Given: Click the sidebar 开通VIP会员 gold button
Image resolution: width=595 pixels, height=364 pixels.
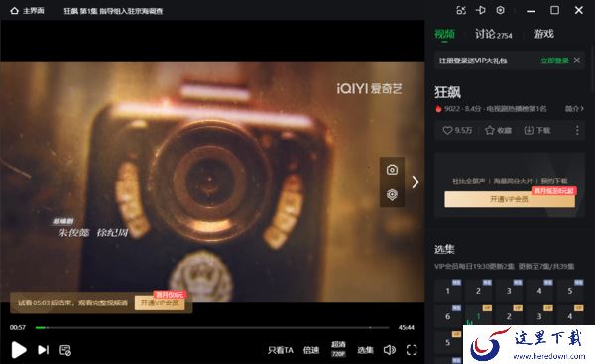Looking at the screenshot, I should coord(510,199).
